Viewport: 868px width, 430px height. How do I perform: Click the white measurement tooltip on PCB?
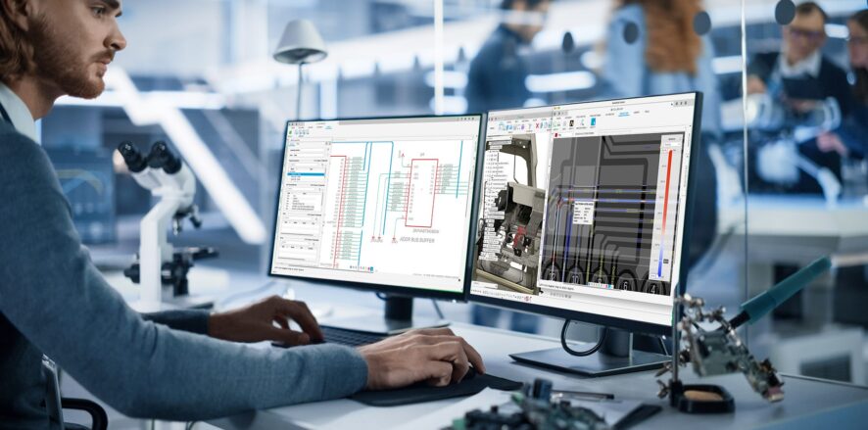582,214
